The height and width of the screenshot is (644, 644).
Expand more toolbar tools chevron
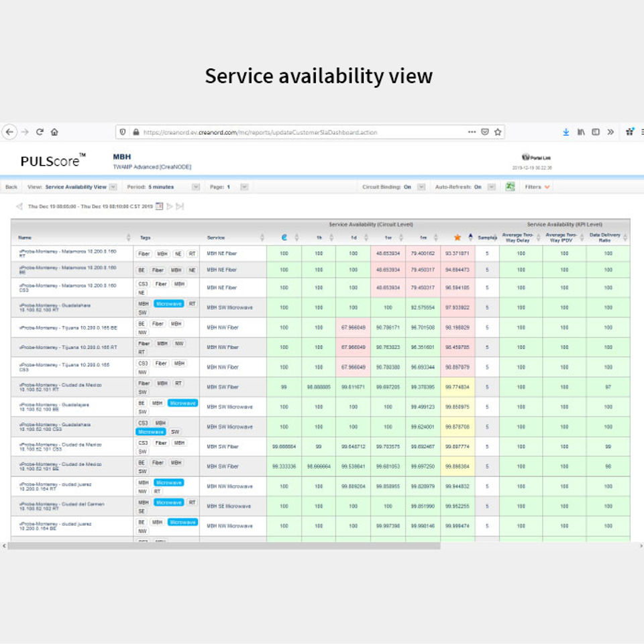[610, 132]
